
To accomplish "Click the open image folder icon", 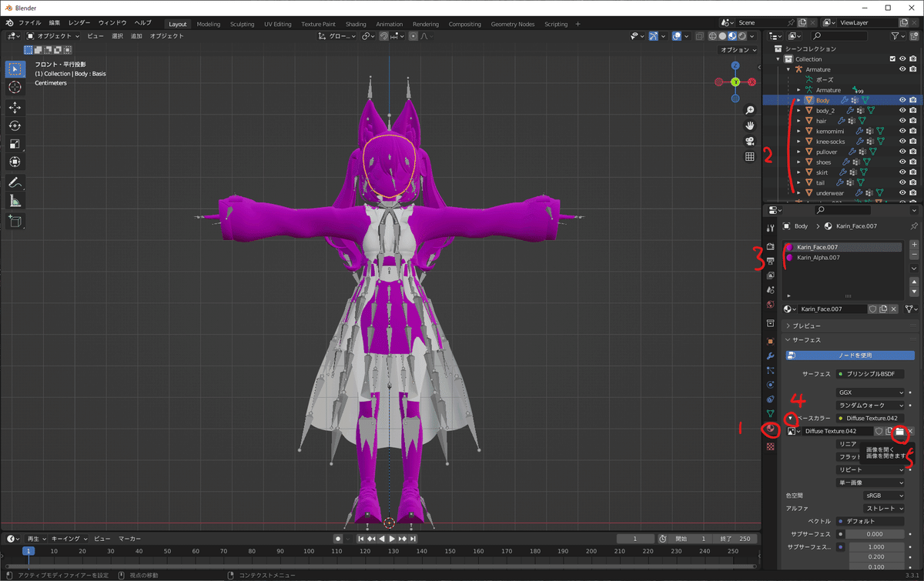I will [x=899, y=432].
